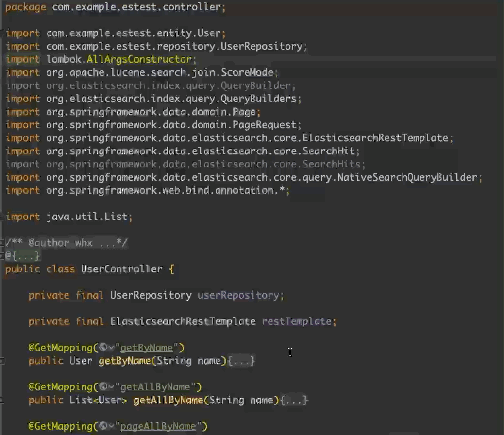This screenshot has height=435, width=504.
Task: Click ElasticsearchRestTemplate in the import statement
Action: [x=375, y=138]
